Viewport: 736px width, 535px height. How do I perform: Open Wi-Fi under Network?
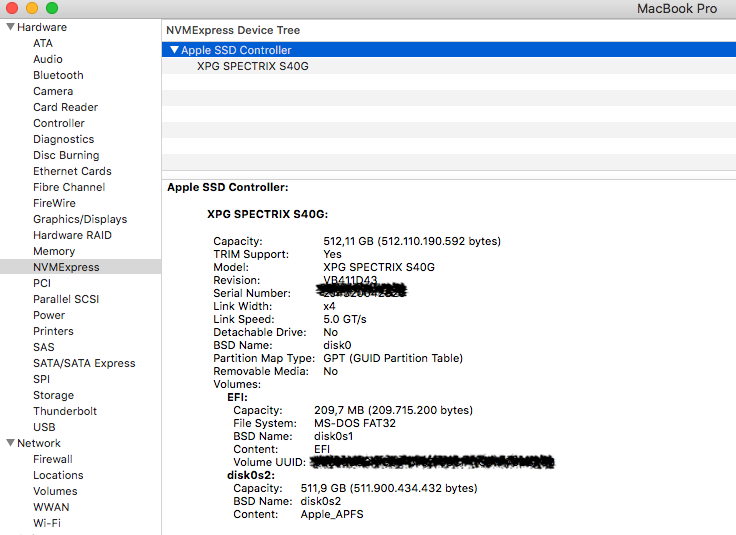47,523
